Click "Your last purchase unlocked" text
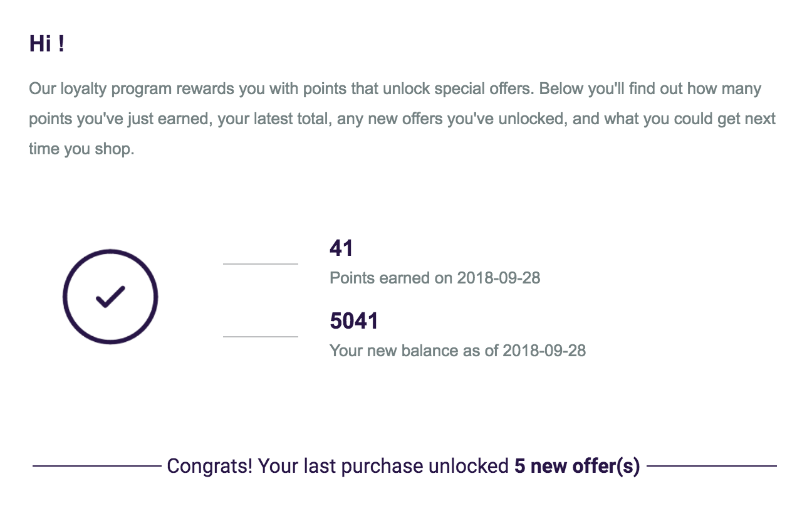This screenshot has width=812, height=508. pyautogui.click(x=383, y=467)
